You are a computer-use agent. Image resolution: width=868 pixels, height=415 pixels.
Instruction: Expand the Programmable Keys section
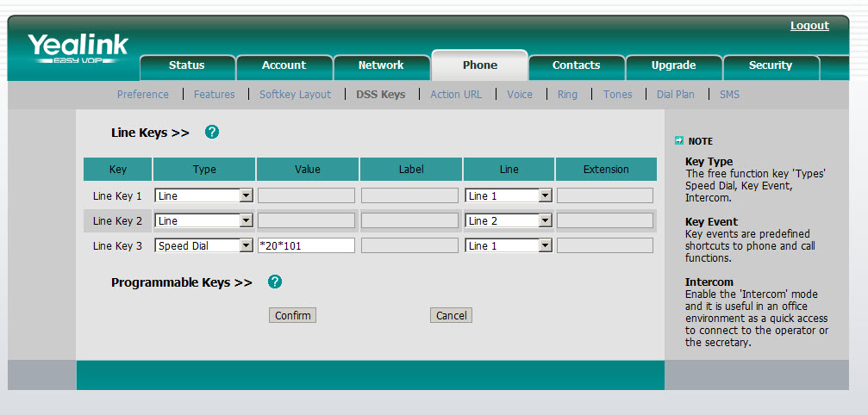pyautogui.click(x=181, y=282)
